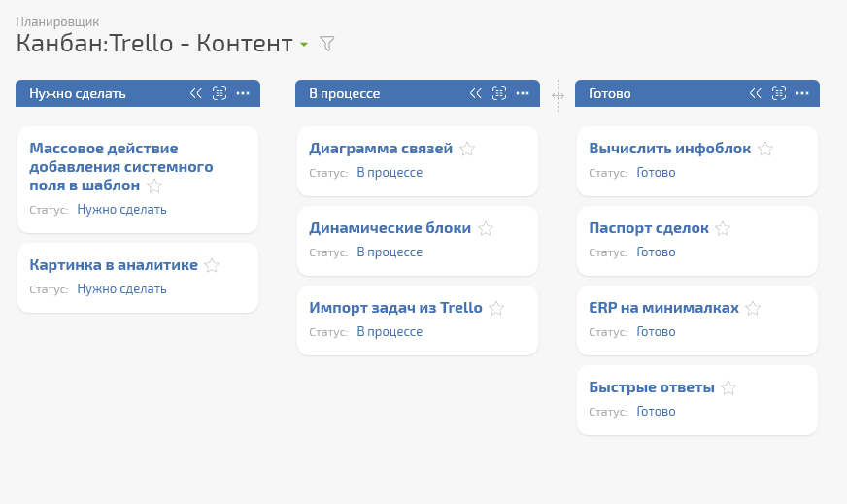
Task: Click the Нужно сделать column header title
Action: [78, 93]
